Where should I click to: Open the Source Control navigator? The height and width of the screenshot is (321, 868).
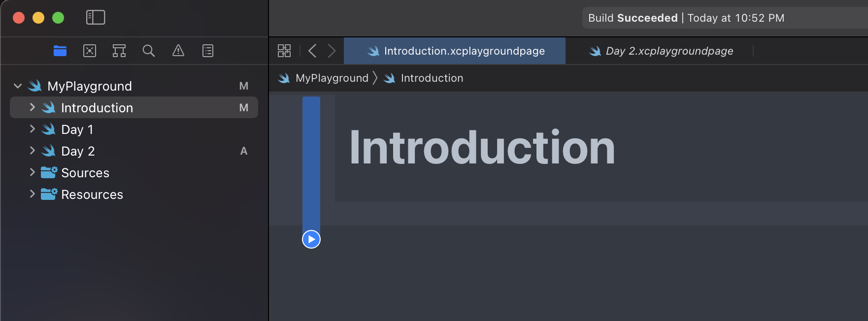point(90,51)
